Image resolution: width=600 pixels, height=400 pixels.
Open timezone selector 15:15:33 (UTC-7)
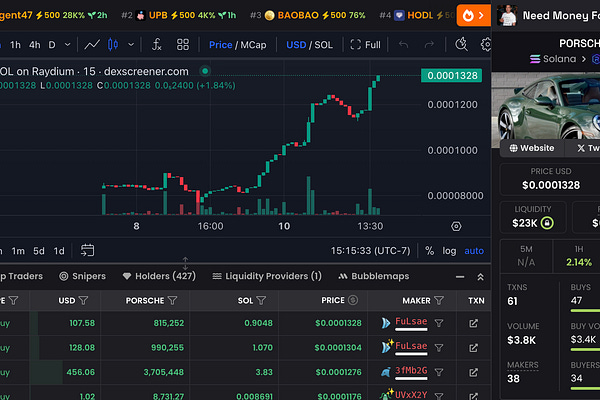click(x=370, y=251)
